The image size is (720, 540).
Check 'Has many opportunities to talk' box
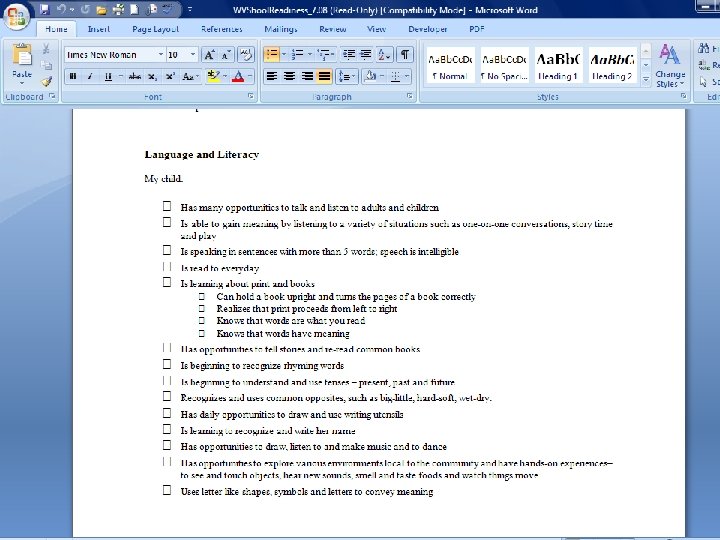[x=167, y=206]
